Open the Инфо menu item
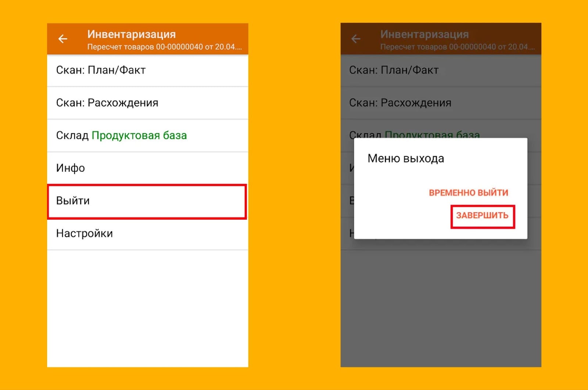The width and height of the screenshot is (588, 390). click(x=71, y=168)
